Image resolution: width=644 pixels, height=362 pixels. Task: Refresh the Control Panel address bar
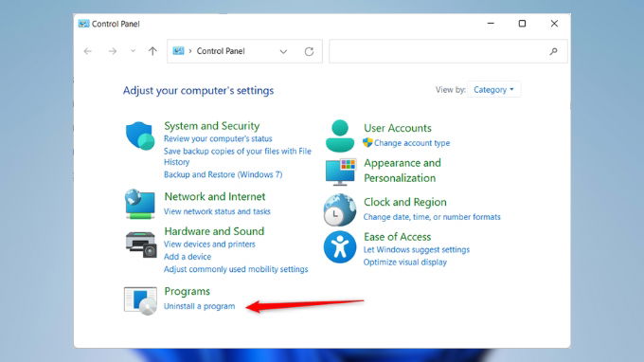[x=309, y=51]
